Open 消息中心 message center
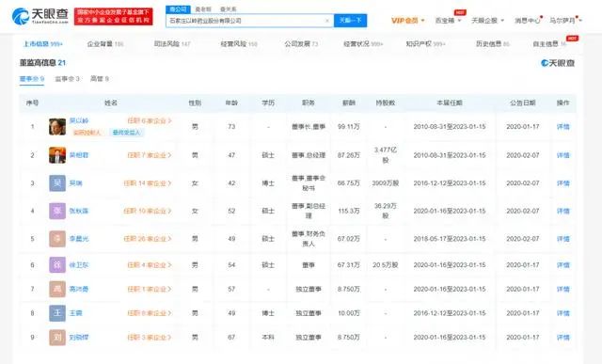The width and height of the screenshot is (602, 364). (528, 21)
